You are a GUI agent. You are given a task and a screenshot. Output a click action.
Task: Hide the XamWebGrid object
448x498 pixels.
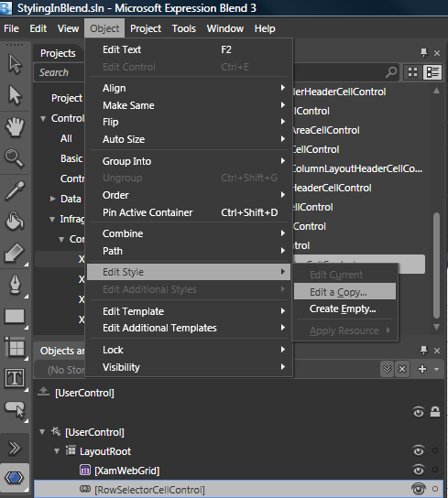coord(419,470)
